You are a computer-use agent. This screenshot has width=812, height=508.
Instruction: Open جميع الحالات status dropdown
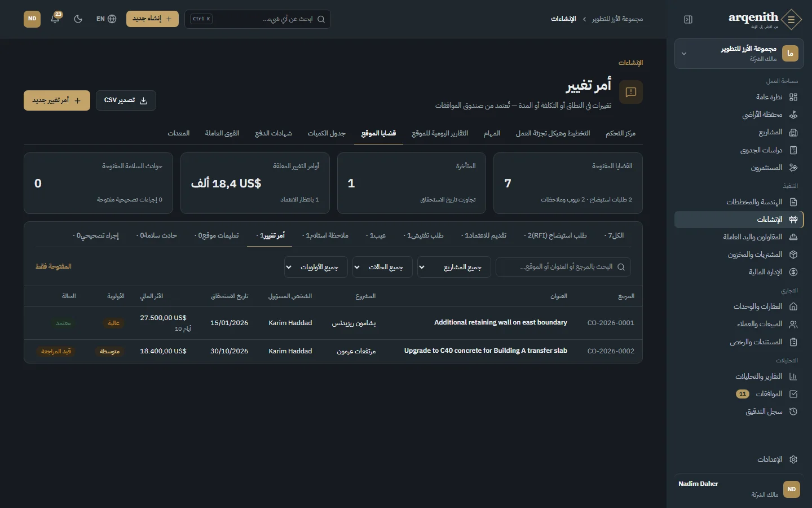(382, 267)
